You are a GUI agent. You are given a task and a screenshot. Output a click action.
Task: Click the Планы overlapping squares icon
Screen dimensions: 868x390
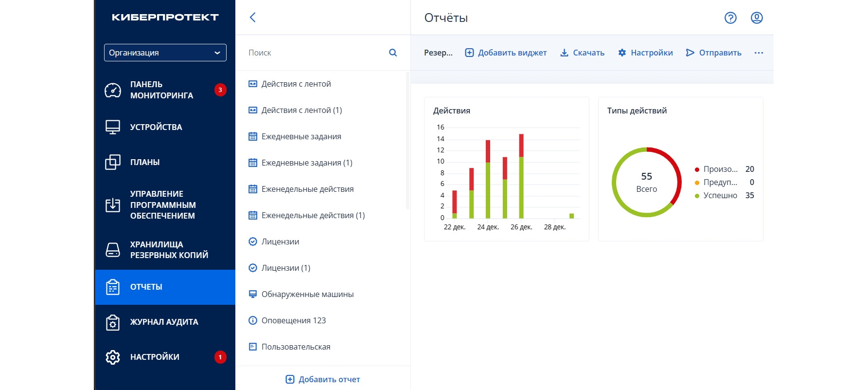pyautogui.click(x=113, y=162)
